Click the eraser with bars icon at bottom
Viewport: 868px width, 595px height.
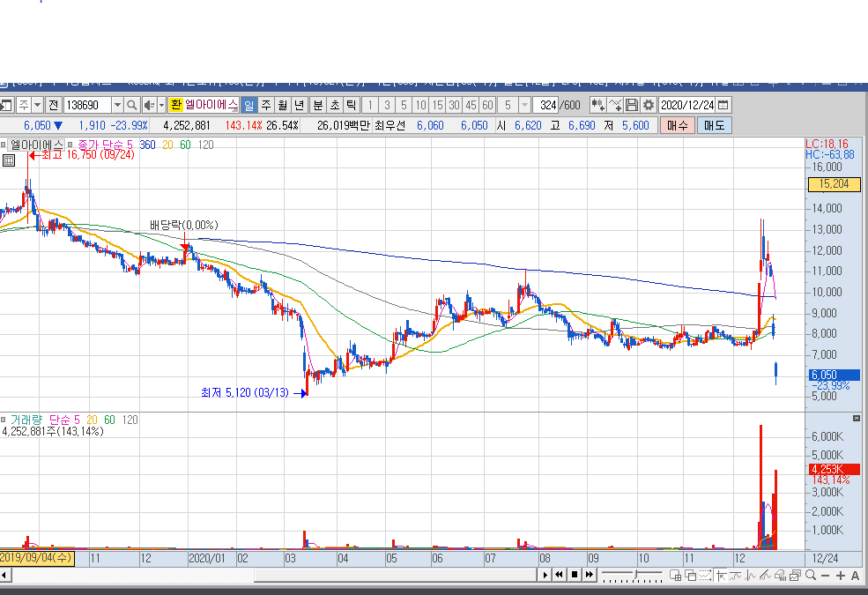(781, 576)
